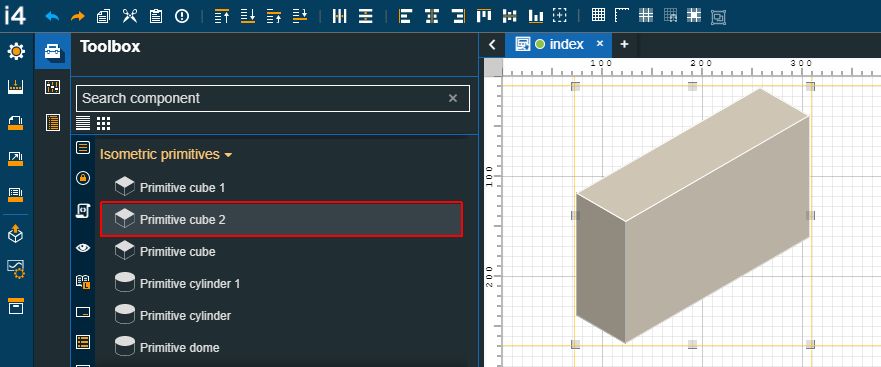
Task: Select the Toolbox briefcase tab icon
Action: pyautogui.click(x=53, y=52)
